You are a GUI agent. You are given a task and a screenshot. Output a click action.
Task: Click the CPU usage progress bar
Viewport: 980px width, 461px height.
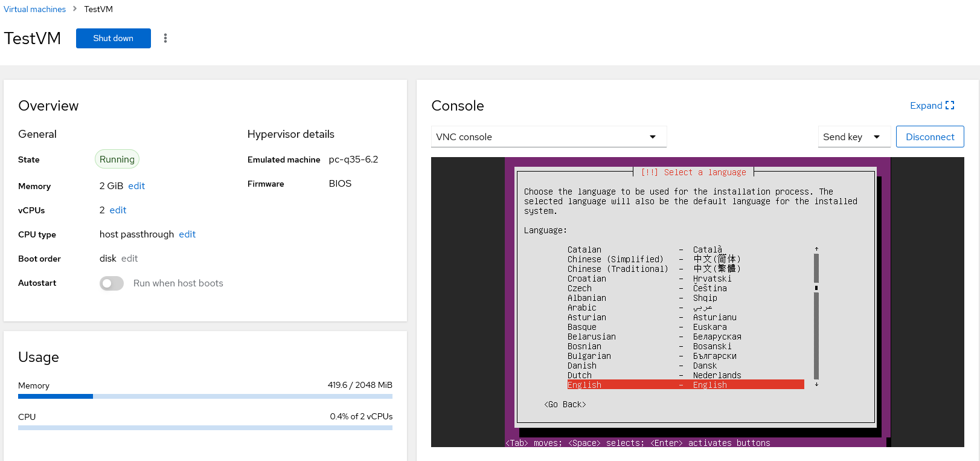tap(205, 428)
